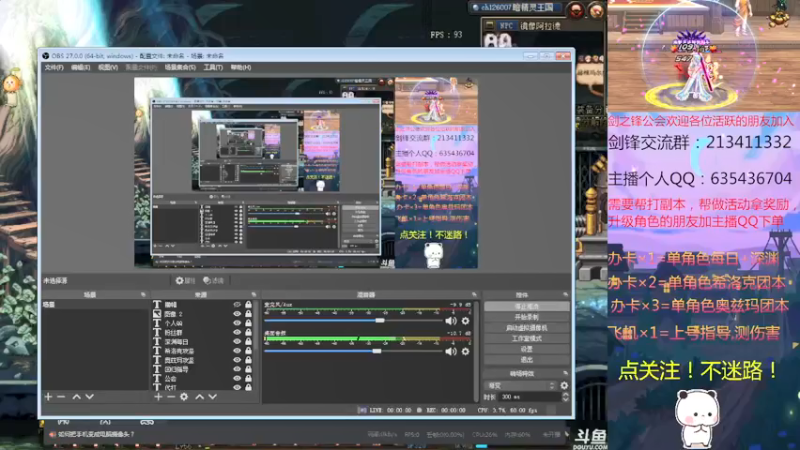Screen dimensions: 800x450
Task: Open 桌面音频 audio settings gear
Action: [465, 352]
